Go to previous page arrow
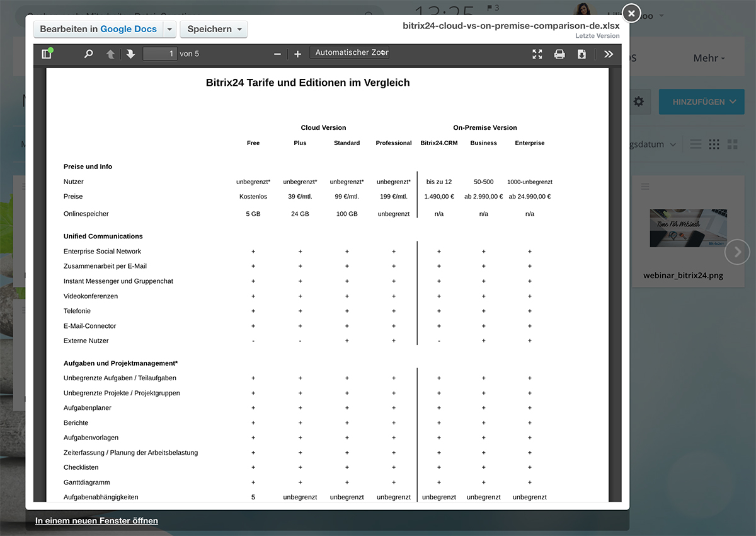756x536 pixels. [x=110, y=54]
